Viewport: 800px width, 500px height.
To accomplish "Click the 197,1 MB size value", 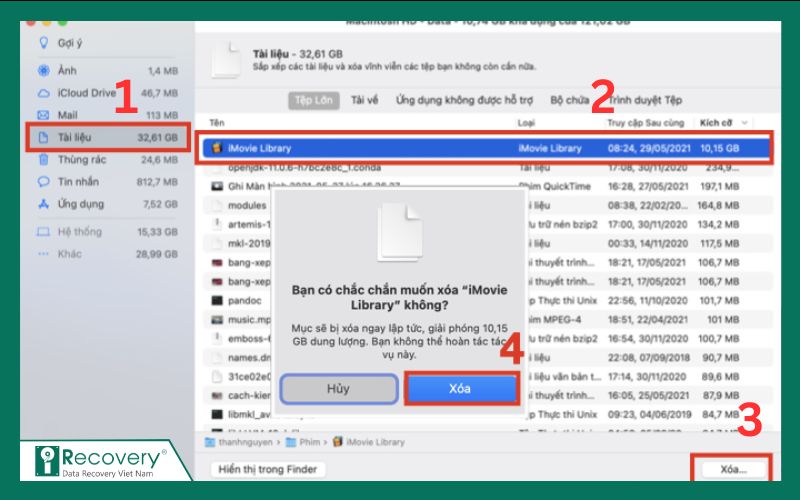I will tap(719, 186).
